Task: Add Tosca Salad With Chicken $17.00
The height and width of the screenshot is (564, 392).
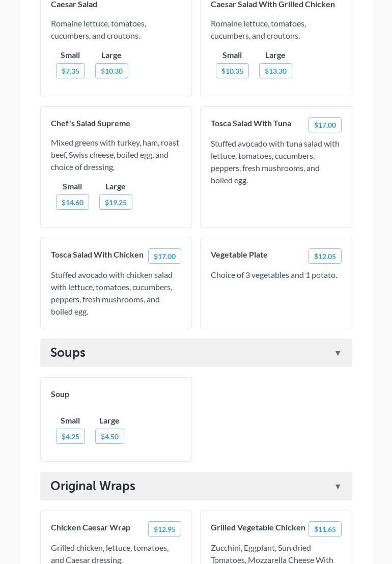Action: click(164, 256)
